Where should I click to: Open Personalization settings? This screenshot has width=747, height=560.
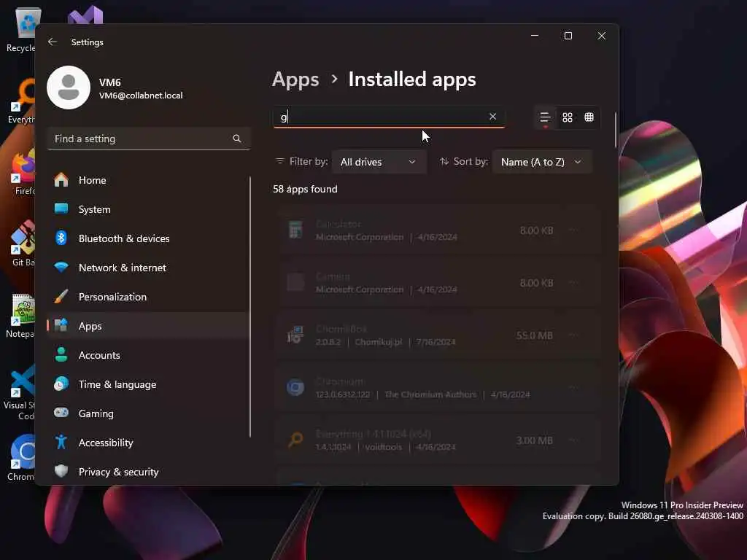147,297
